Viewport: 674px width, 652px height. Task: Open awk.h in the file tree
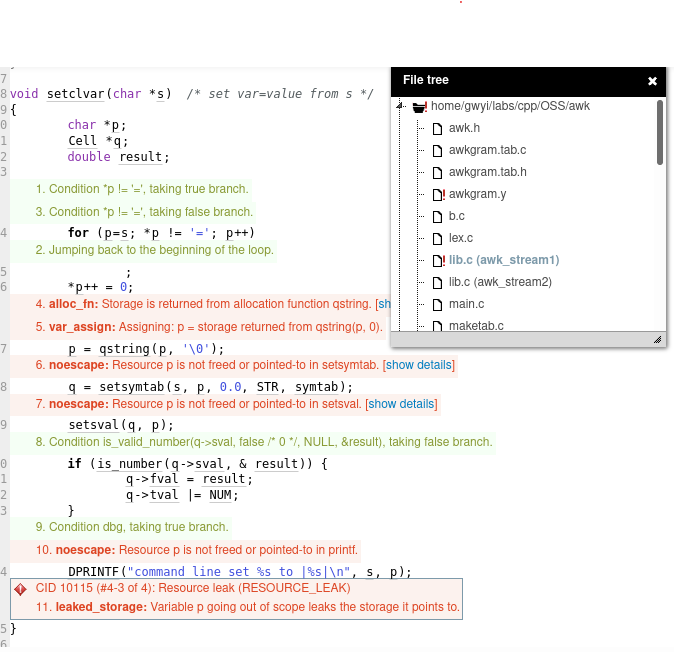464,128
